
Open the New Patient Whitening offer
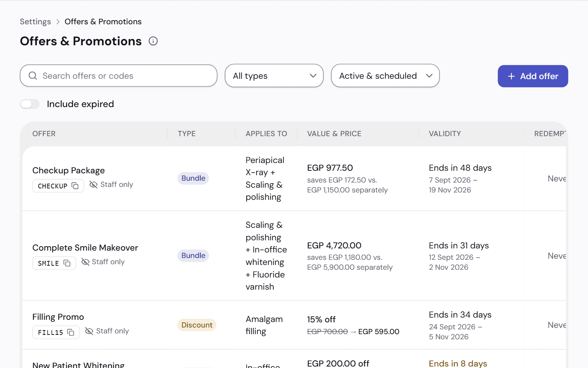click(79, 365)
